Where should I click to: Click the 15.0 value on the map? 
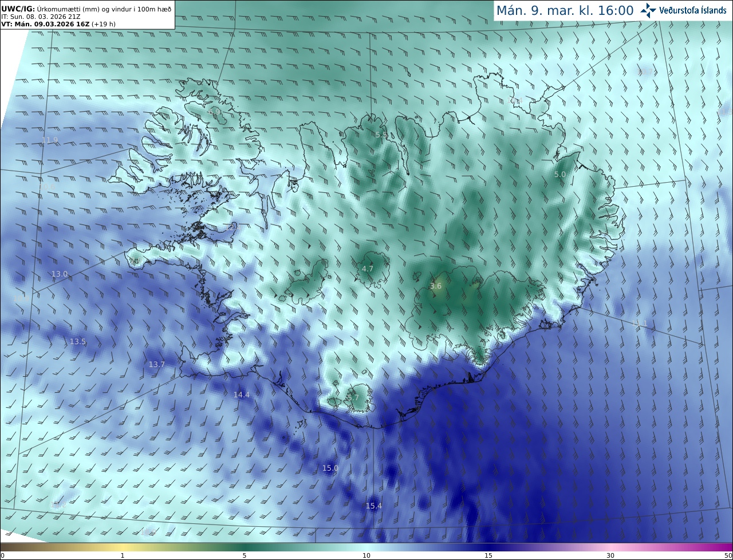[x=330, y=468]
